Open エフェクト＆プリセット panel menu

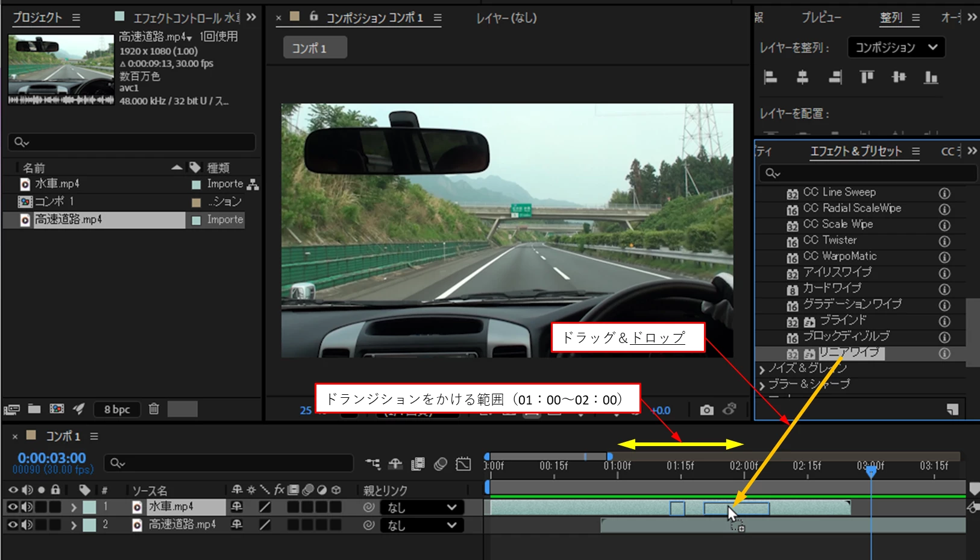coord(916,151)
